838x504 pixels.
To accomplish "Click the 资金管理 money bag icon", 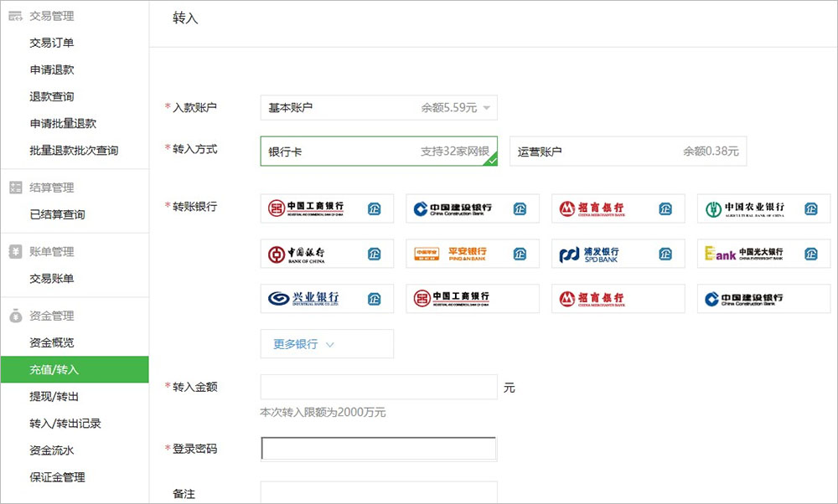I will coord(15,316).
